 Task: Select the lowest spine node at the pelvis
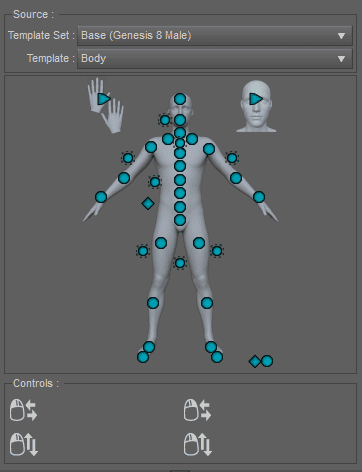180,220
